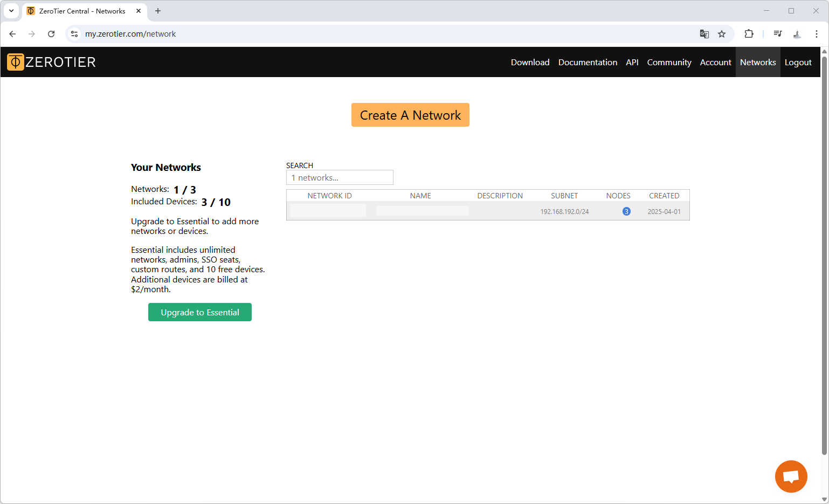829x504 pixels.
Task: Expand the tab search dropdown arrow
Action: [x=11, y=11]
